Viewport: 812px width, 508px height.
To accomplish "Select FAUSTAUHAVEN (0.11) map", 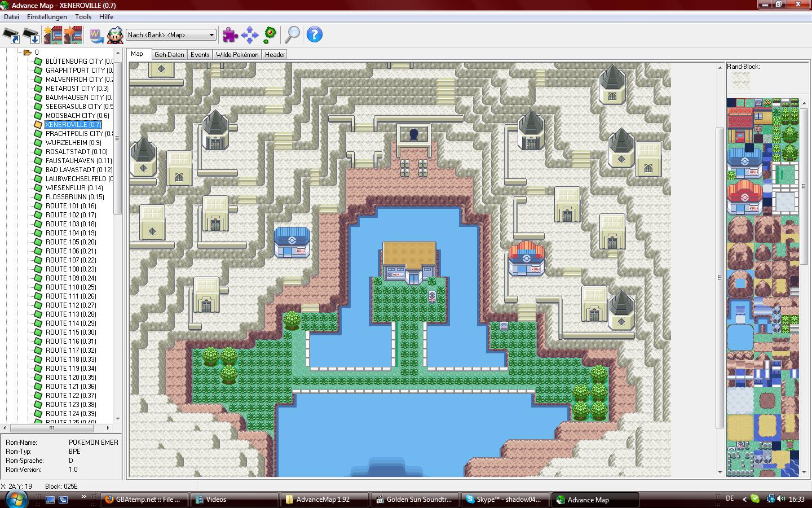I will (78, 161).
